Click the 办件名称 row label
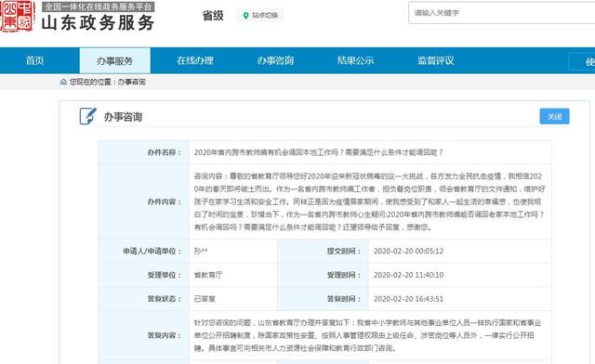This screenshot has width=595, height=364. pos(165,152)
